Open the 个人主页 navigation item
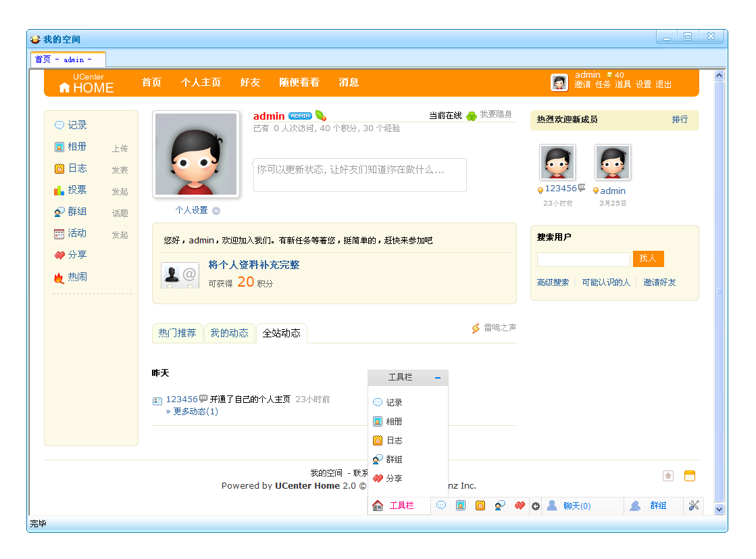The image size is (756, 559). [201, 82]
